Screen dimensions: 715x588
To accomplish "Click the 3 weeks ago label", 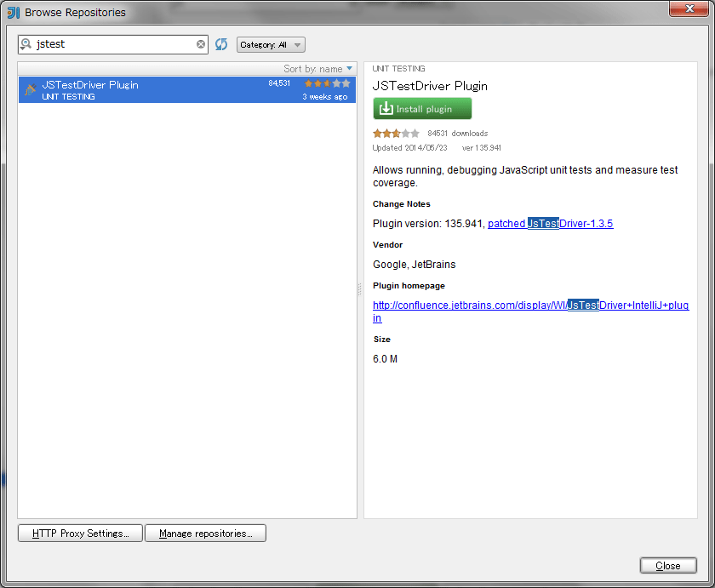I will [324, 97].
